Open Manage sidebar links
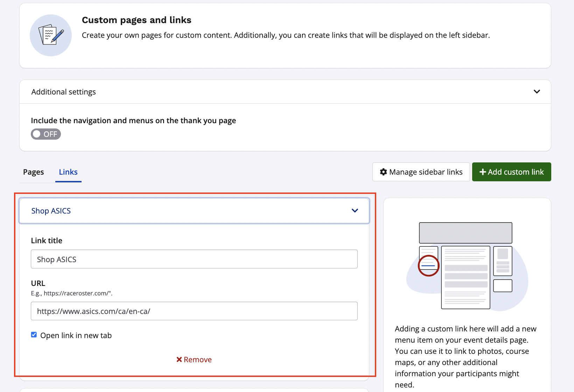 pyautogui.click(x=421, y=172)
